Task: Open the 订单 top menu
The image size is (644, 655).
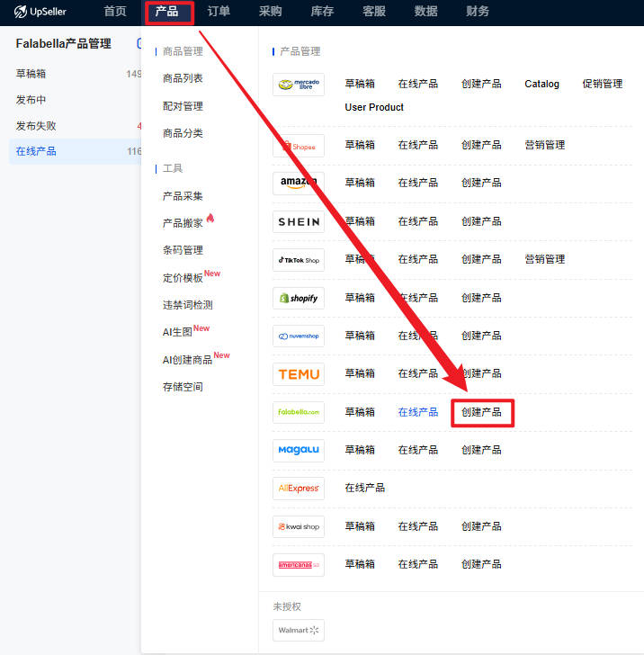Action: [219, 12]
